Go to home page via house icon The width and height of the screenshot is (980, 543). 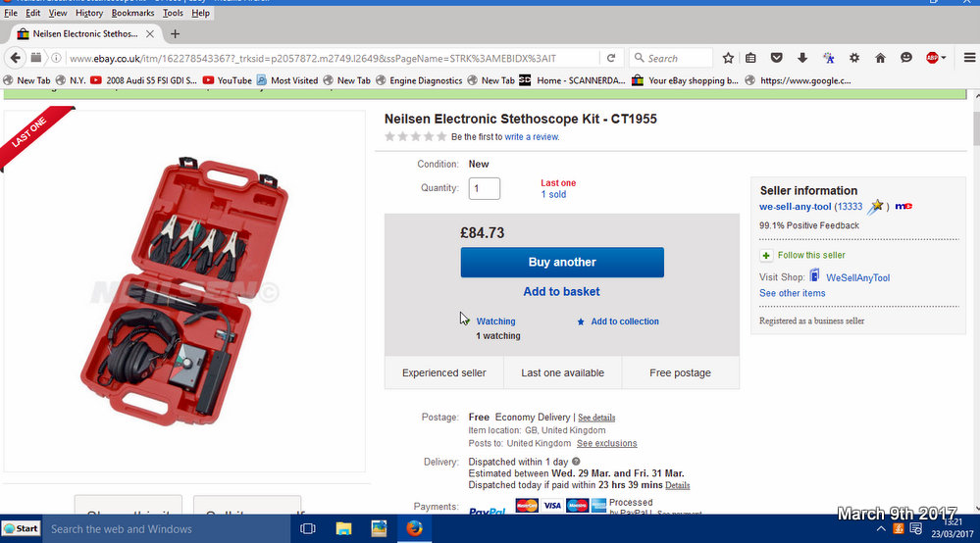[880, 58]
